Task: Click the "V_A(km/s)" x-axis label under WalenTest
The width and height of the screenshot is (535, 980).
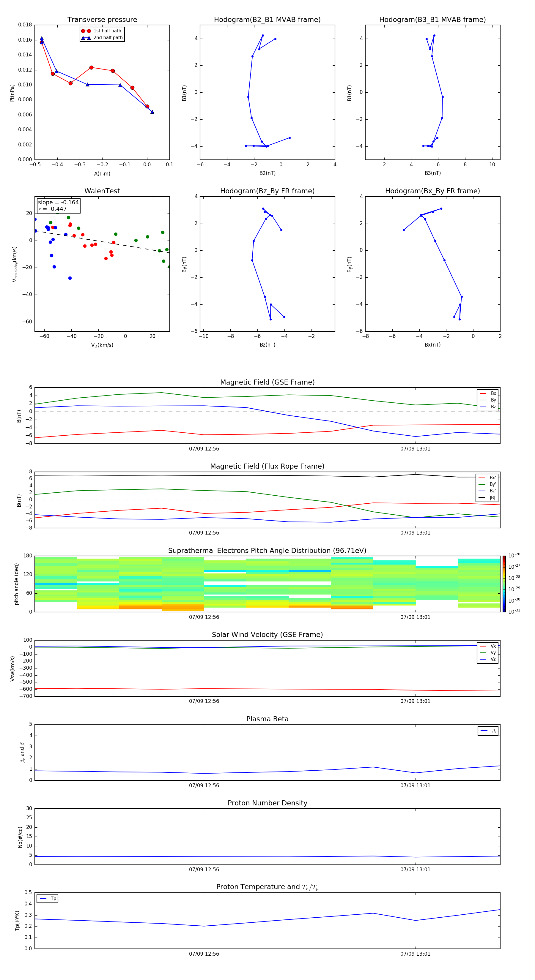Action: (x=102, y=345)
